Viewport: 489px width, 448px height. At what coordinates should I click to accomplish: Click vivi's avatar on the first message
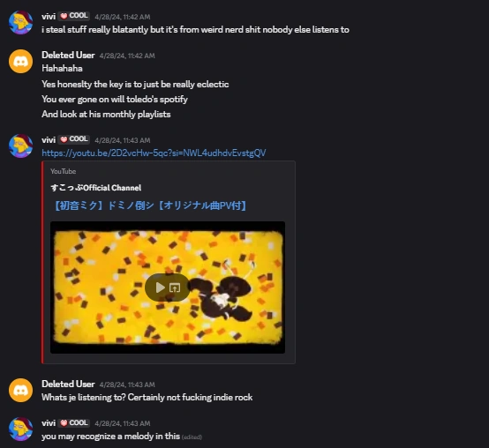click(x=21, y=22)
